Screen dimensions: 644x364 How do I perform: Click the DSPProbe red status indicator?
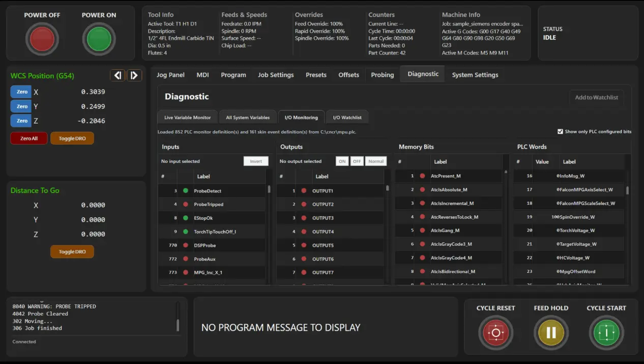point(186,245)
